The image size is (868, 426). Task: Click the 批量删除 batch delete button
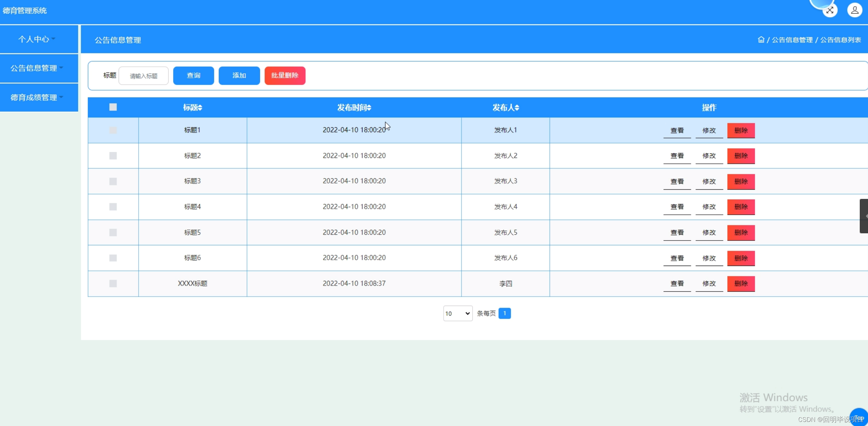[x=284, y=75]
